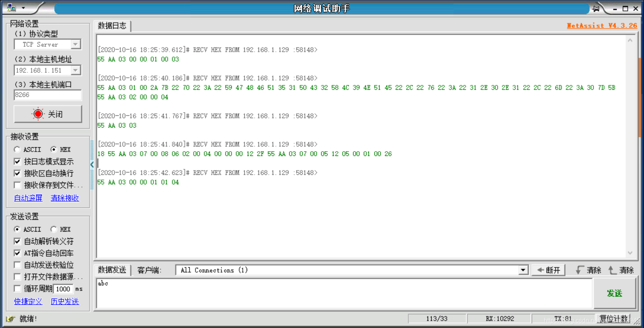The width and height of the screenshot is (644, 328).
Task: Click the pin window icon
Action: [x=596, y=8]
